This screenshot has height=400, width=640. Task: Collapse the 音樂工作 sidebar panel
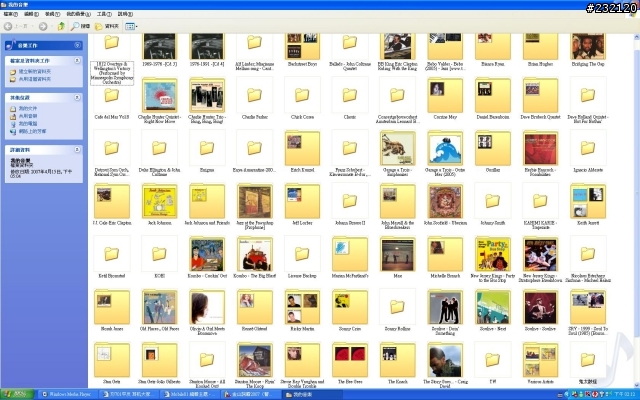click(77, 45)
